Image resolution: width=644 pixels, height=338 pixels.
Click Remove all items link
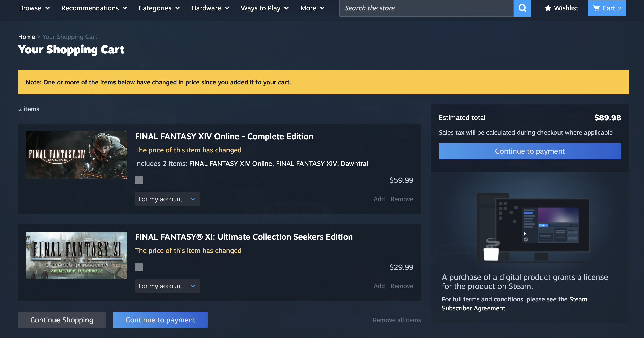tap(397, 320)
